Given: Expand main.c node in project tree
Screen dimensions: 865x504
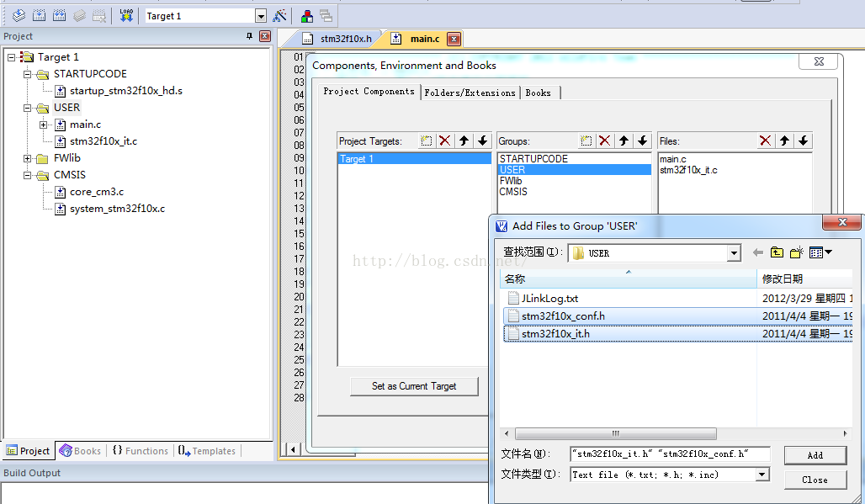Looking at the screenshot, I should click(44, 125).
